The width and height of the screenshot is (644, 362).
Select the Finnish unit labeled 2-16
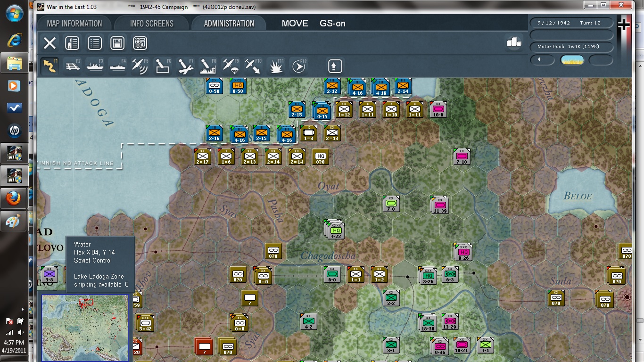coord(214,133)
